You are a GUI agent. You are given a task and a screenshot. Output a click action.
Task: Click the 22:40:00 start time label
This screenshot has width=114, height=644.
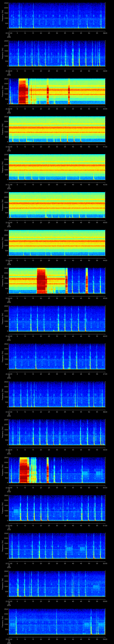9,147
